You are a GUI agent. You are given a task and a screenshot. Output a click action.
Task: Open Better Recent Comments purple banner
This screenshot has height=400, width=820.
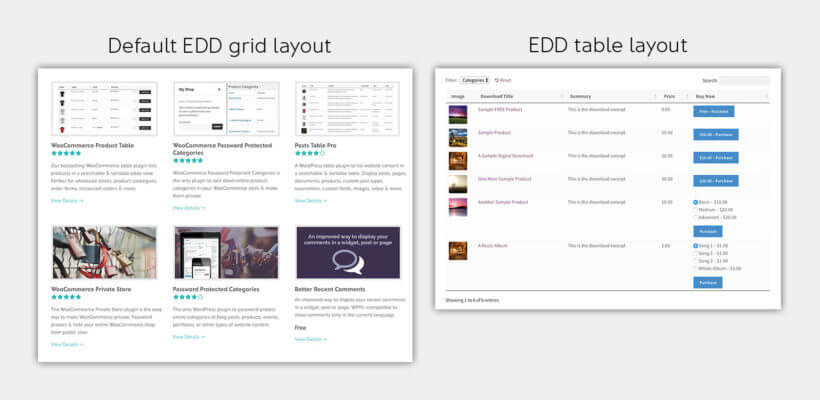(348, 253)
